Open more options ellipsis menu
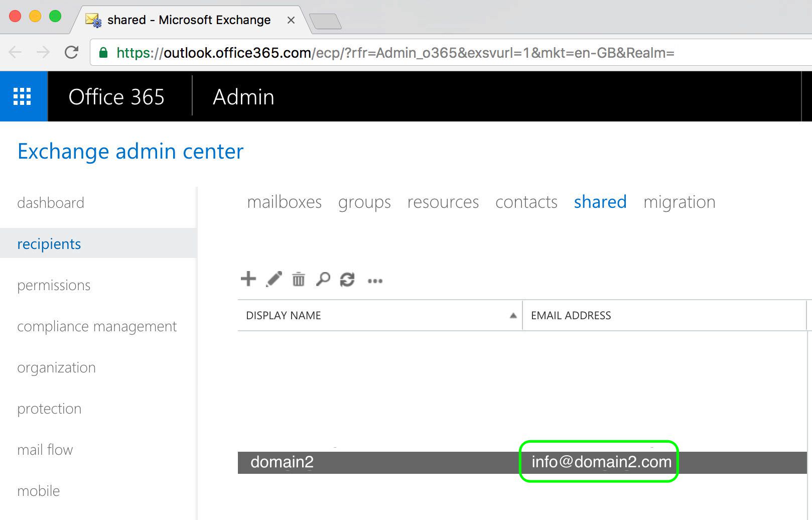 pos(375,281)
